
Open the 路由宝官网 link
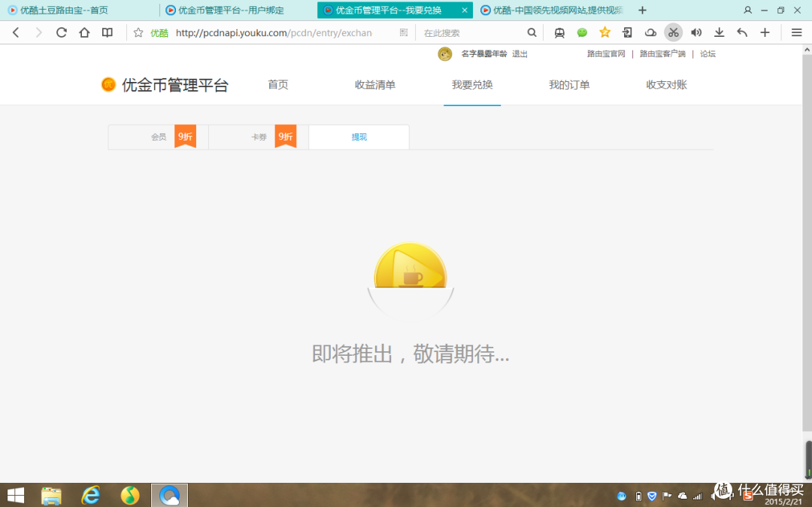coord(606,54)
